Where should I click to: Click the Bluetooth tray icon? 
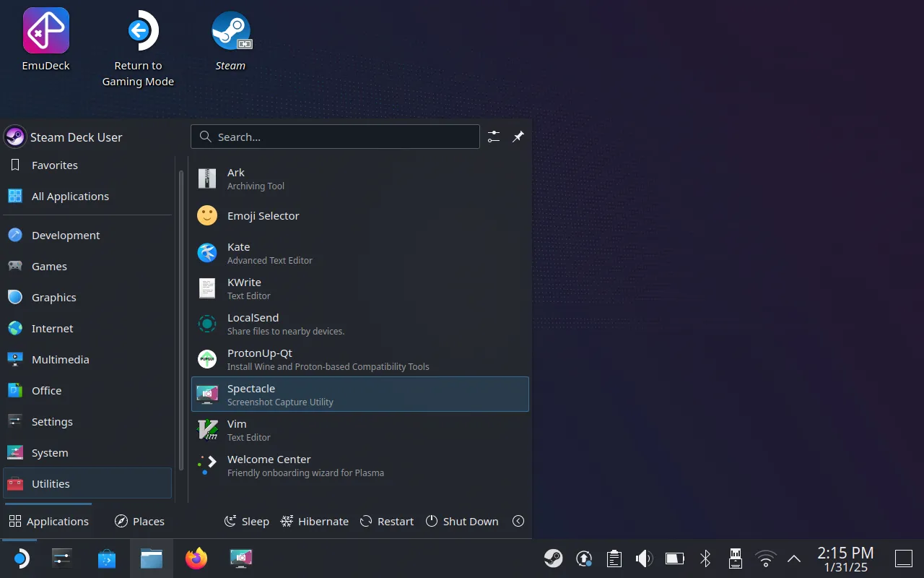tap(705, 558)
